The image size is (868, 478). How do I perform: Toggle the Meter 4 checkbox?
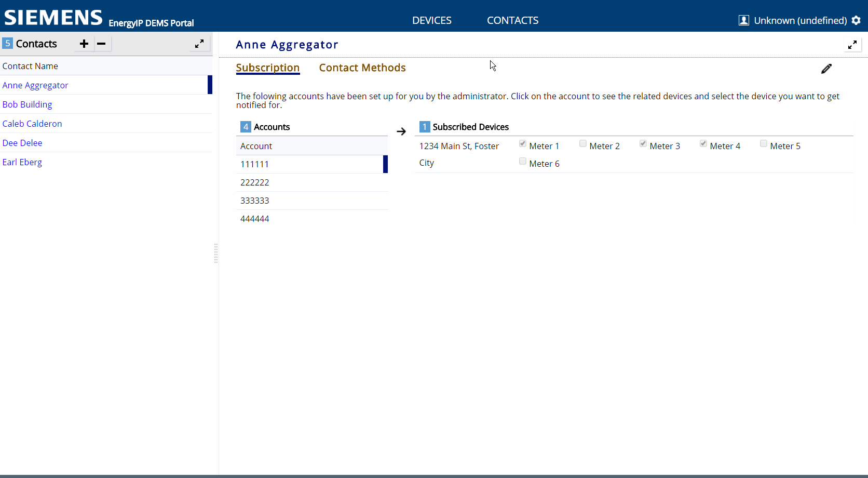point(703,144)
